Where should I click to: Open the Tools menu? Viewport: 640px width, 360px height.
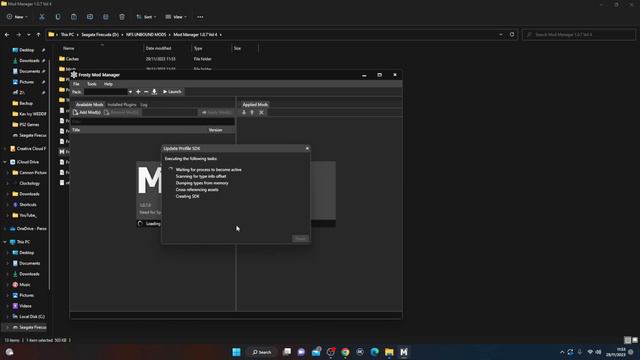(x=92, y=84)
